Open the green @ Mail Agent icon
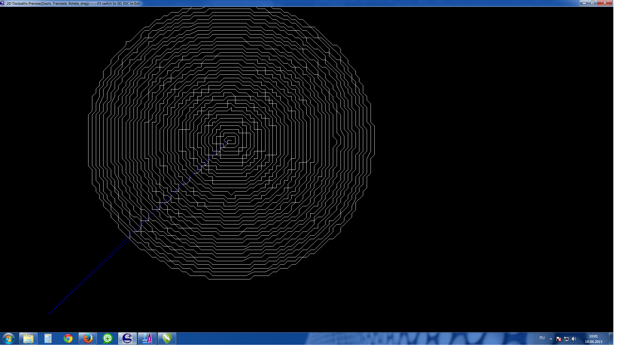This screenshot has width=644, height=364. point(108,338)
